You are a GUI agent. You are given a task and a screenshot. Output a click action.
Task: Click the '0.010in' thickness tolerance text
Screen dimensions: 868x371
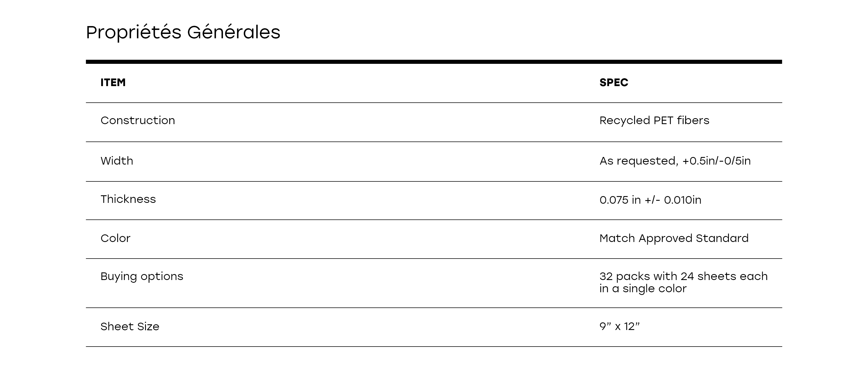click(682, 200)
